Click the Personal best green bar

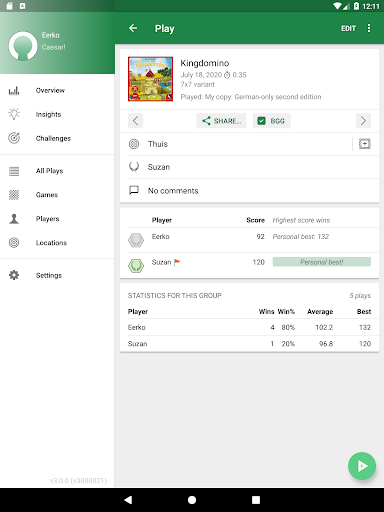pyautogui.click(x=322, y=262)
